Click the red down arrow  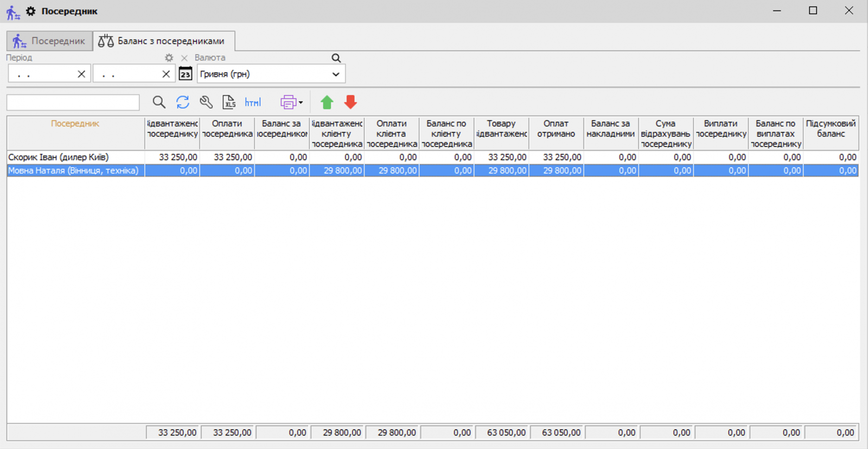coord(350,102)
